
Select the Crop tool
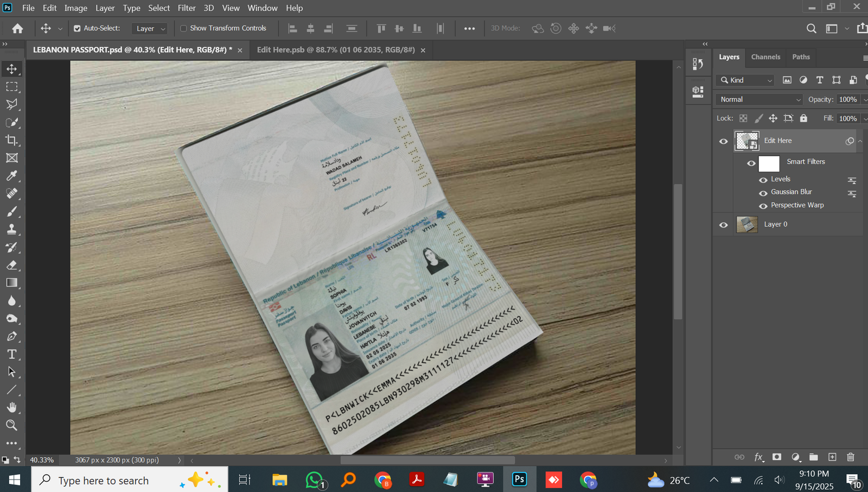(x=11, y=140)
